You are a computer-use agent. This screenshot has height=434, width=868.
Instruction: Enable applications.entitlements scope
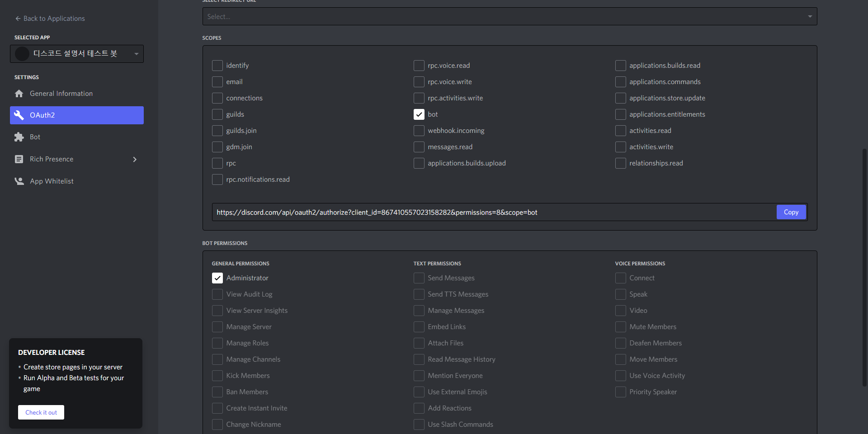(x=621, y=114)
